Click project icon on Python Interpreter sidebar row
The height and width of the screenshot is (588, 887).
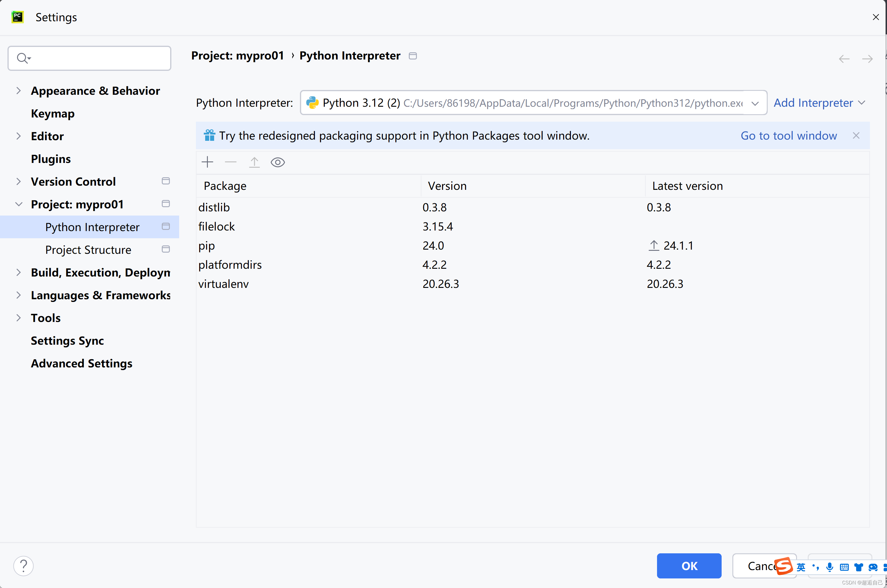click(x=166, y=227)
